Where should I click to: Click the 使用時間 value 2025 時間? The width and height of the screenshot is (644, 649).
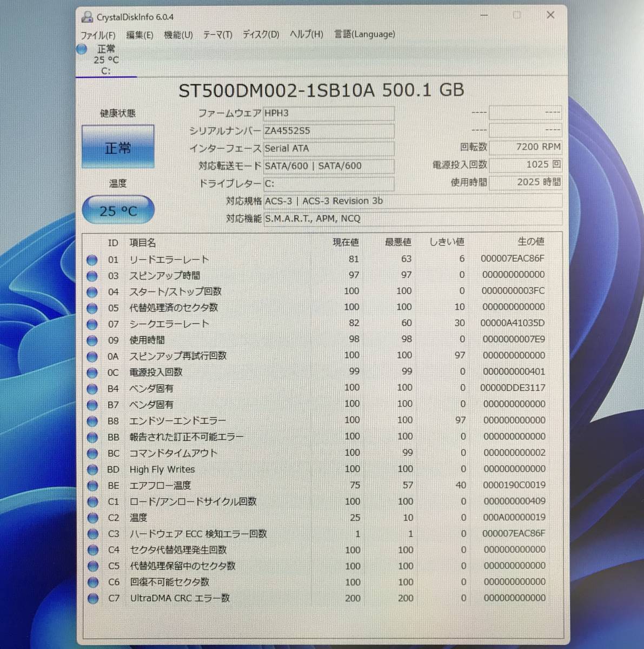pyautogui.click(x=526, y=182)
